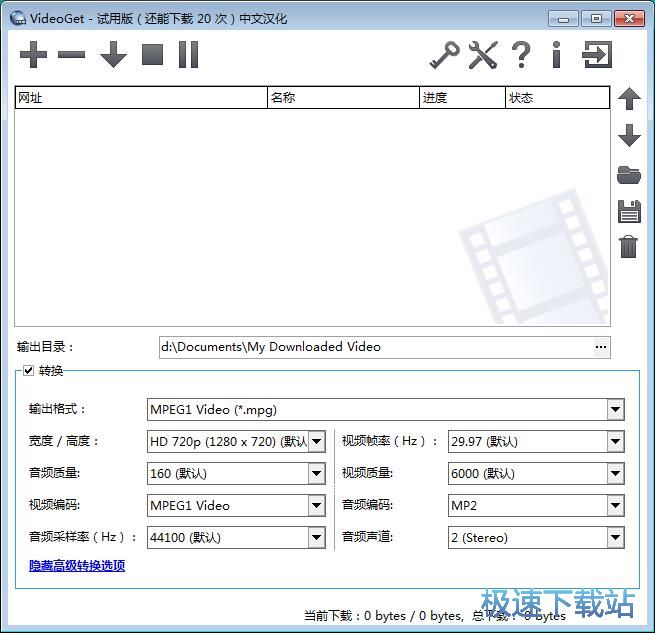Stop the download with square icon
655x633 pixels.
[x=152, y=54]
